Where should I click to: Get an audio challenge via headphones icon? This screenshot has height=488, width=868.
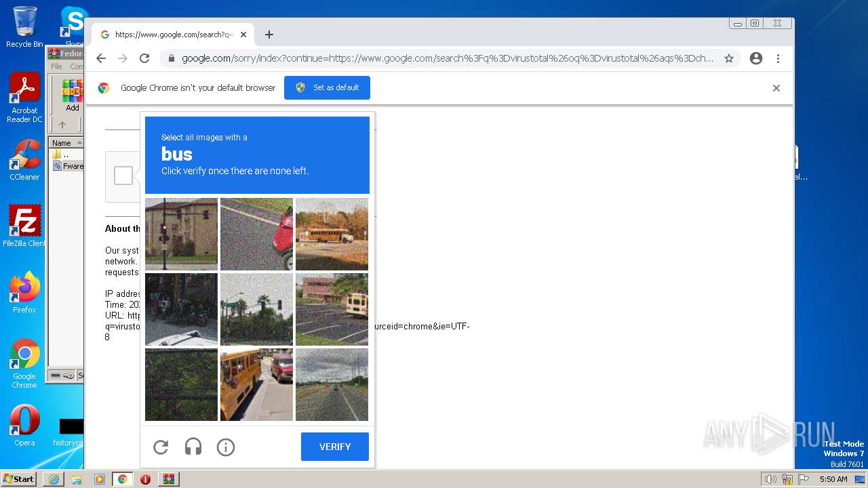(193, 447)
